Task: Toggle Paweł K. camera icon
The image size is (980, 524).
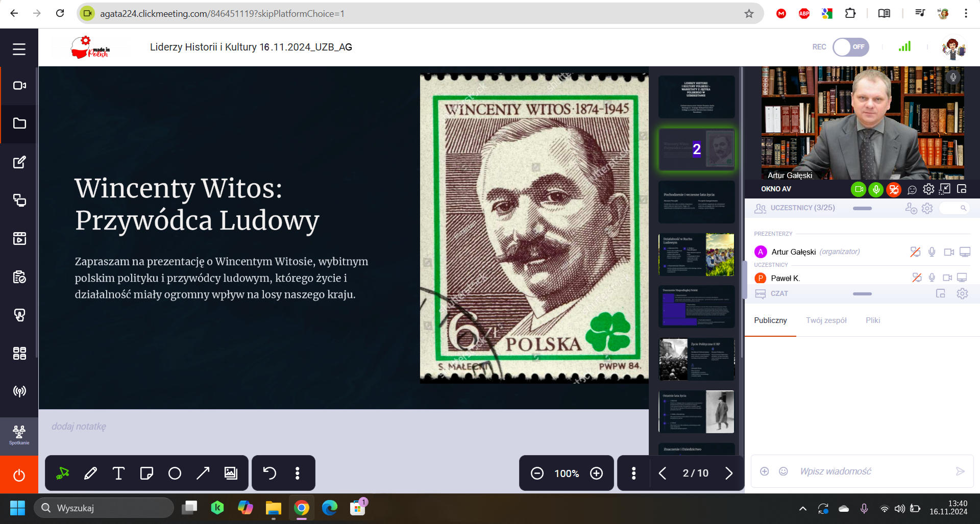Action: pos(947,278)
